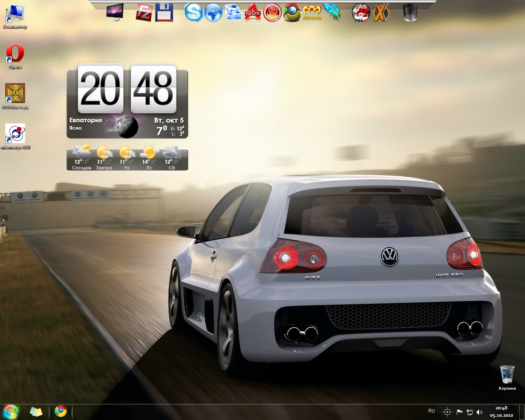
Task: Click the Евпатория city name in widget
Action: [x=85, y=120]
